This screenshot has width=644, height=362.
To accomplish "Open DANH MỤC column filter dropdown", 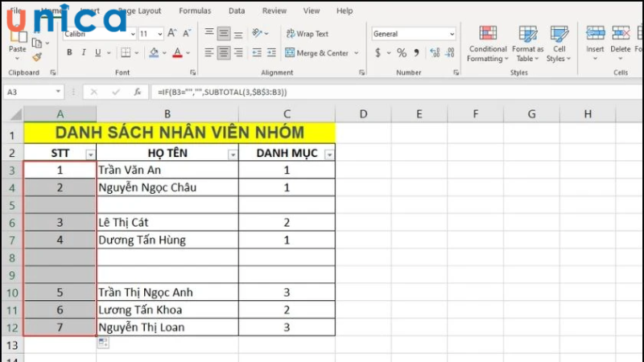I will click(329, 154).
